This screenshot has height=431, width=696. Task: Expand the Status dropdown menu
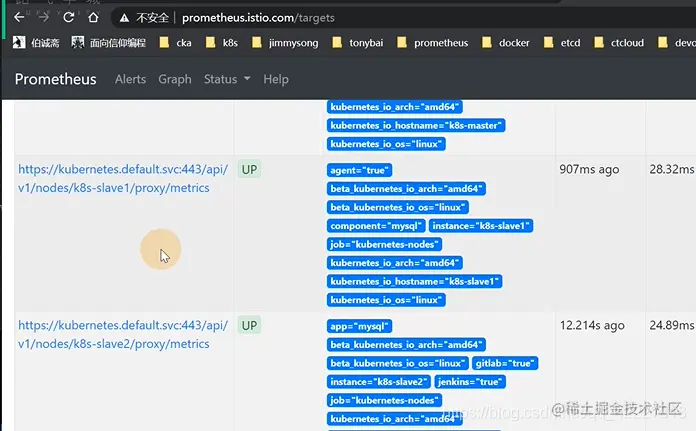227,79
